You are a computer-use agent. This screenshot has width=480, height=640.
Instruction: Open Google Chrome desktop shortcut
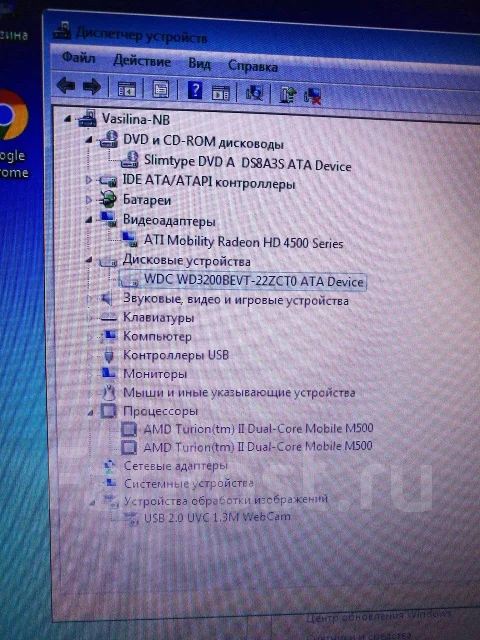(x=13, y=133)
